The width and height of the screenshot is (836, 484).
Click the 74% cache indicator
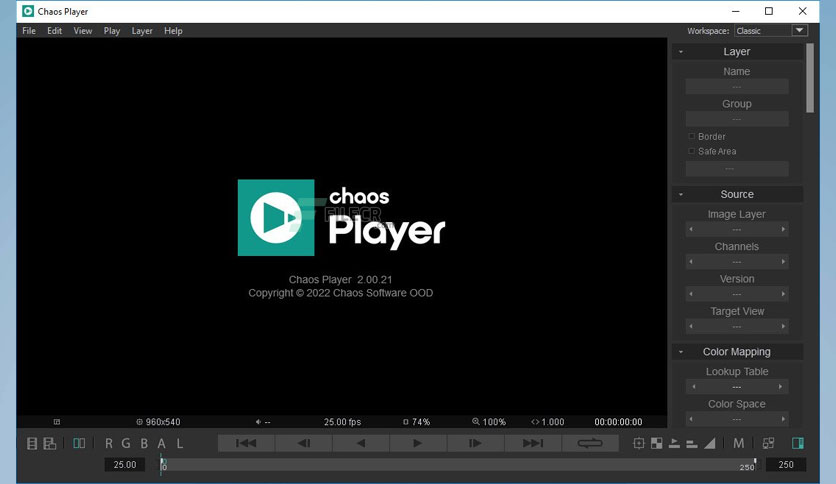click(416, 422)
